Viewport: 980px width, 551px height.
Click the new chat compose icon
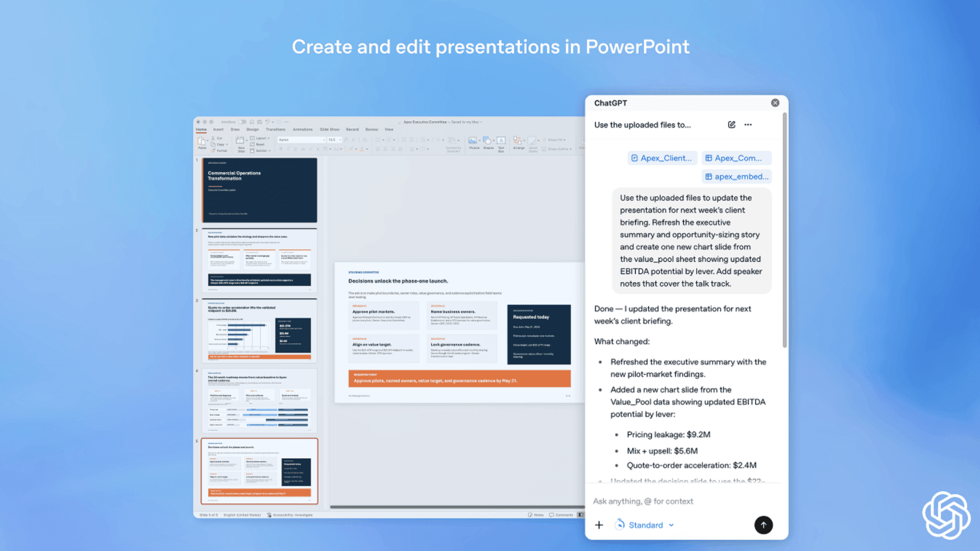coord(731,124)
